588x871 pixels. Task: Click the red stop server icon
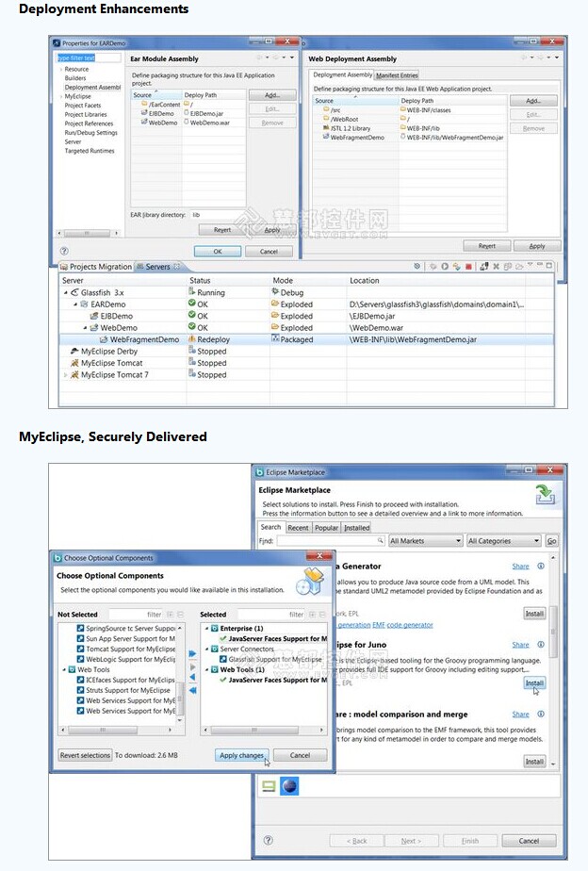tap(468, 267)
